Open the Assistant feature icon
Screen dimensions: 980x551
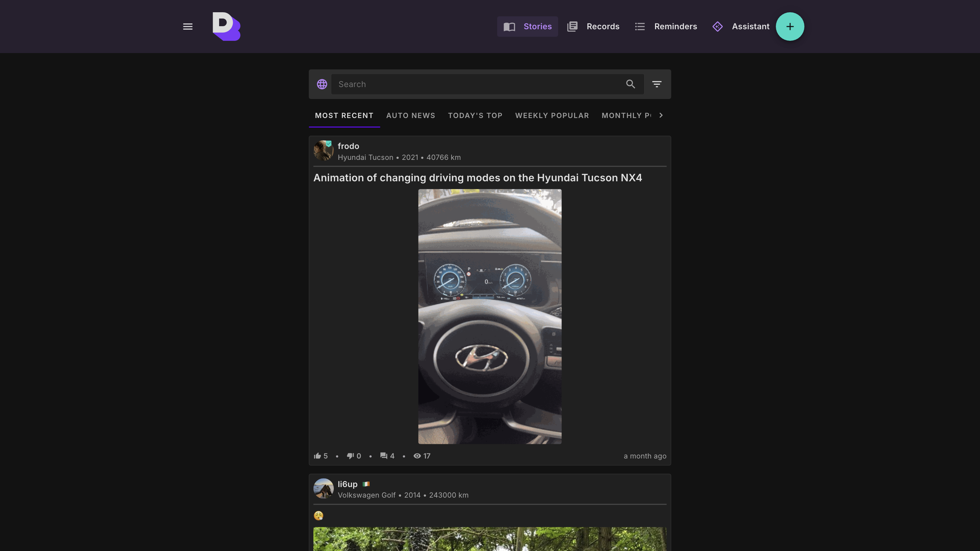718,26
